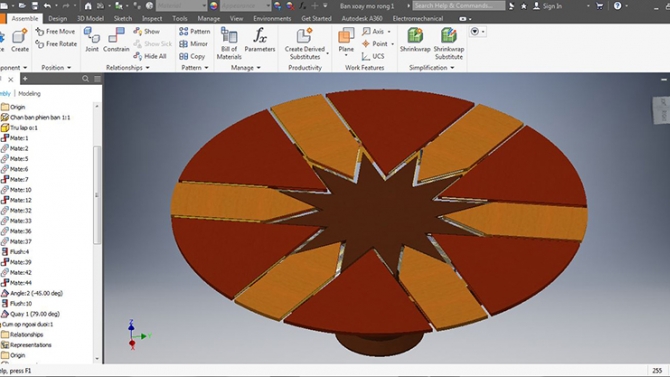The width and height of the screenshot is (670, 377).
Task: Expand the Position panel dropdown
Action: tap(69, 68)
